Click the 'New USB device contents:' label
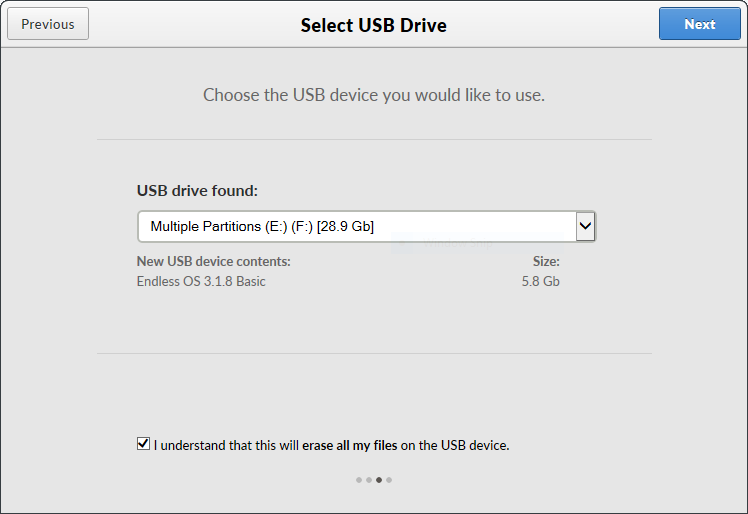The image size is (748, 514). 214,262
